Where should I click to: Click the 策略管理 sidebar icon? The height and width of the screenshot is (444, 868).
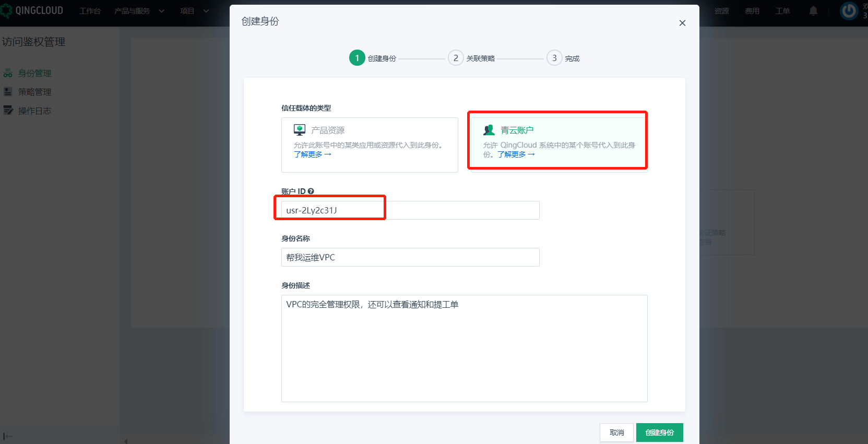(8, 92)
